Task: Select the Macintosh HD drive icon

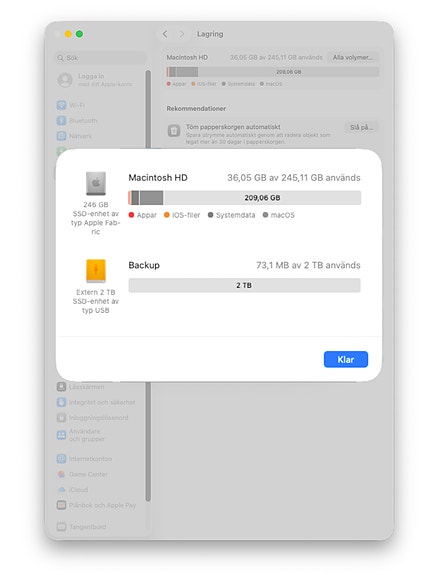Action: 96,183
